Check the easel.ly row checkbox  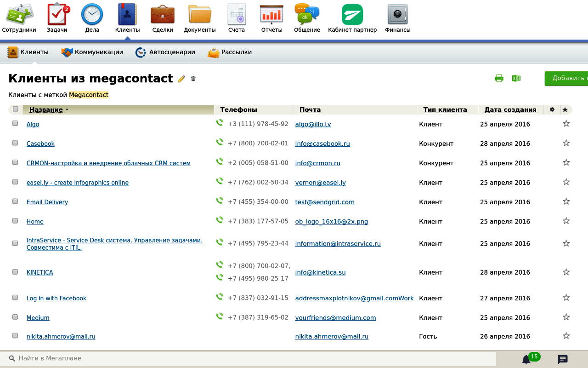pos(15,182)
